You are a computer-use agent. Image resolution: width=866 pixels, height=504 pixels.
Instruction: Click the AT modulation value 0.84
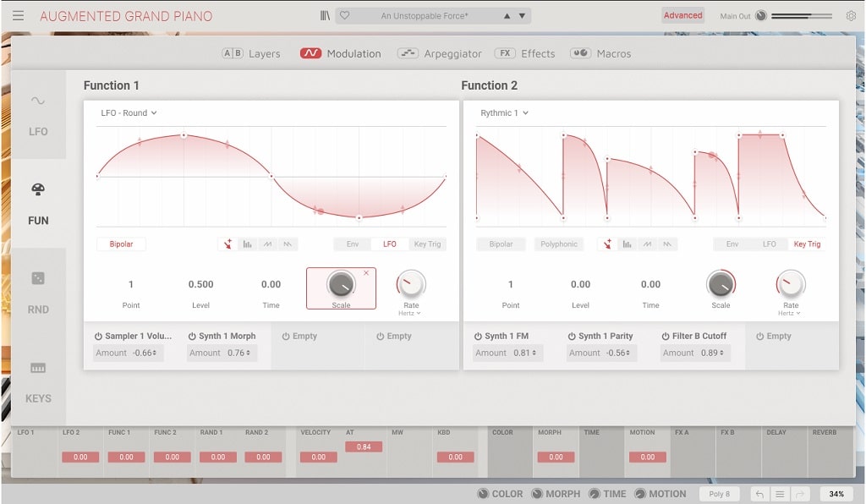pos(364,447)
